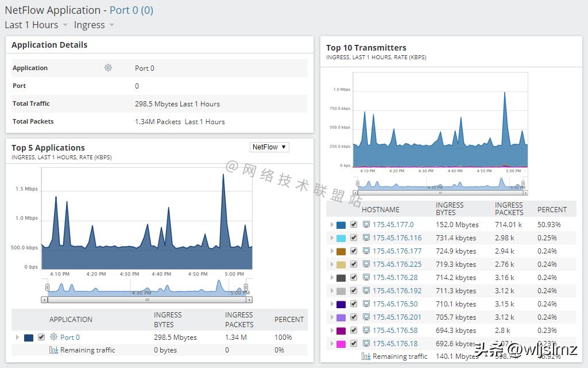Image resolution: width=588 pixels, height=368 pixels.
Task: Click the host monitor icon for 175.45.176.116
Action: pos(366,238)
